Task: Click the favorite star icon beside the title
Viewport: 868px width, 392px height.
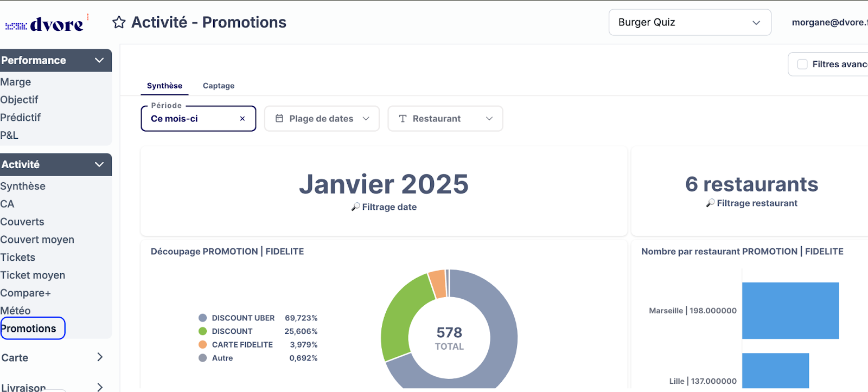Action: click(x=119, y=22)
